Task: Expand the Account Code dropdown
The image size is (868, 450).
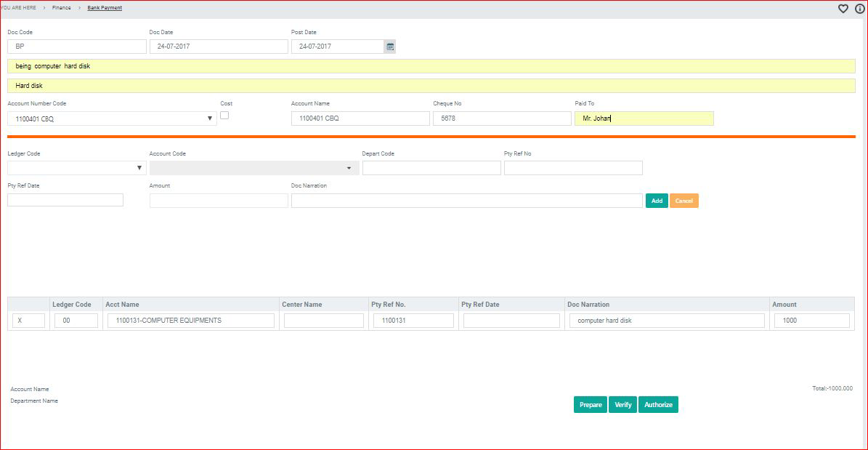Action: coord(349,168)
